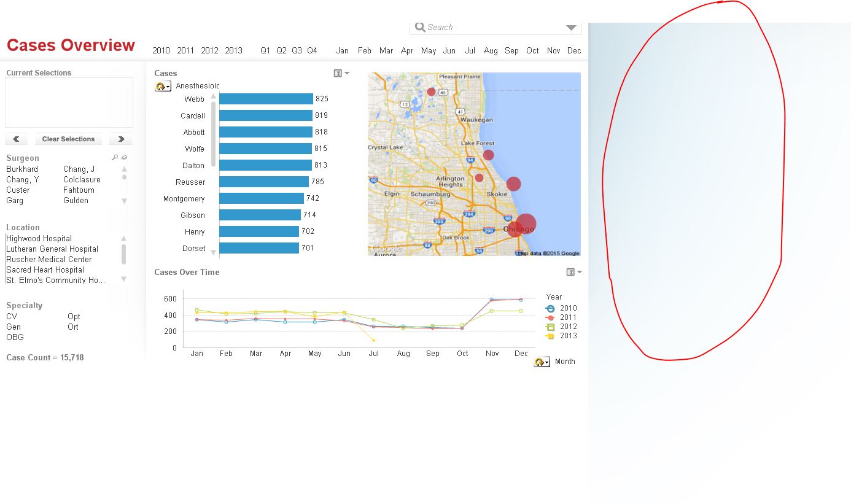Select the Gen specialty
Image resolution: width=851 pixels, height=504 pixels.
14,327
